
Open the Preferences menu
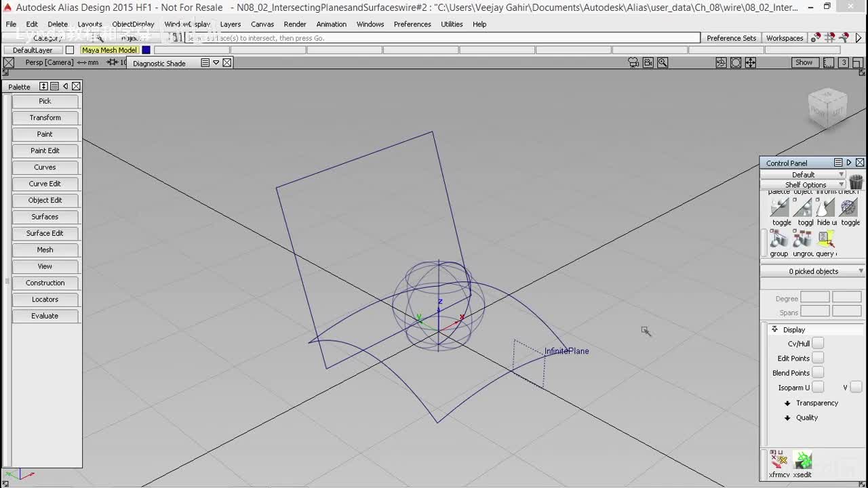(x=412, y=24)
